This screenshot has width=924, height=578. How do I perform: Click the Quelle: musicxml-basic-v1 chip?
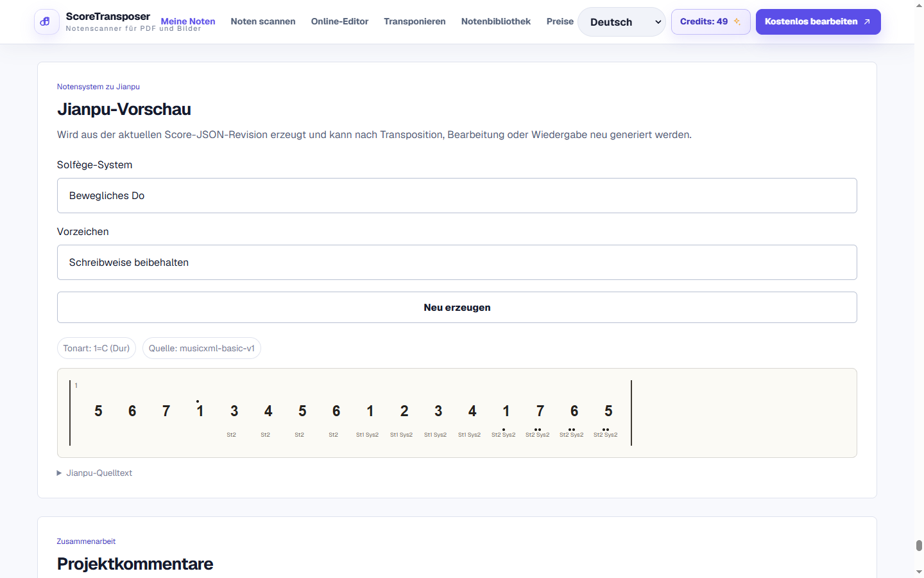[201, 348]
